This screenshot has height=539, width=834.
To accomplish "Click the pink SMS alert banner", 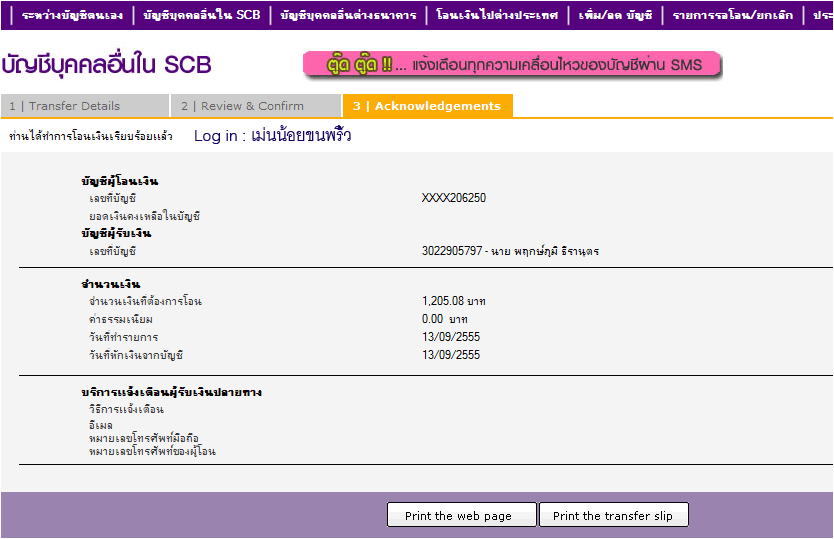I will 512,65.
